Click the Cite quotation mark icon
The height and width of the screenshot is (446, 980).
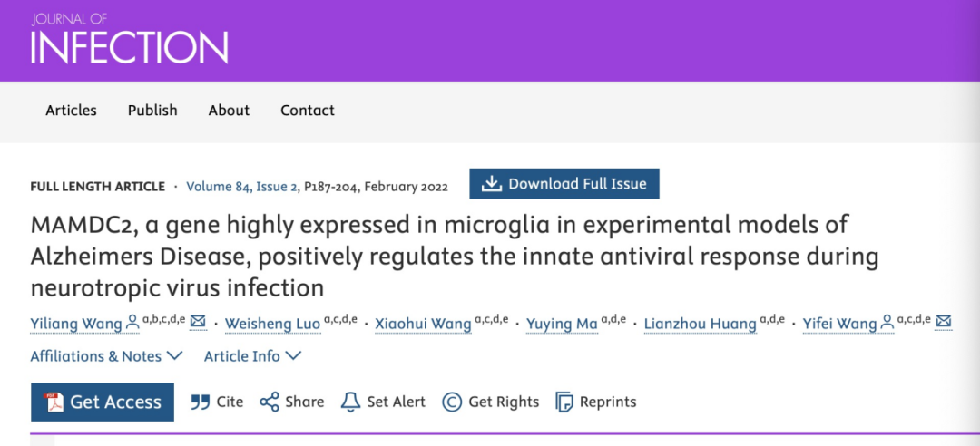pyautogui.click(x=200, y=402)
